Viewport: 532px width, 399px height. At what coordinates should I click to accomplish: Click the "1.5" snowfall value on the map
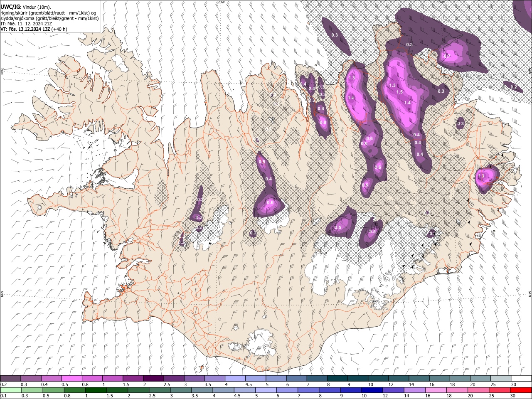point(399,92)
